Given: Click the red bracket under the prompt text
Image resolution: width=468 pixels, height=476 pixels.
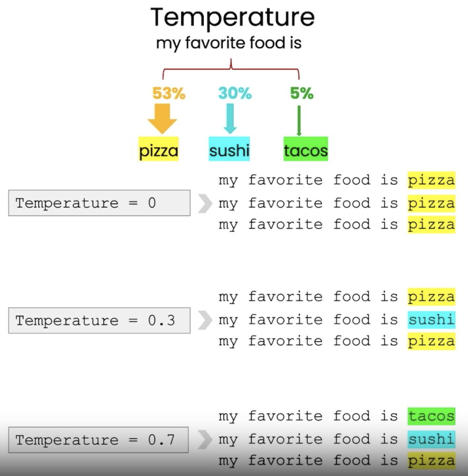Looking at the screenshot, I should pos(231,69).
